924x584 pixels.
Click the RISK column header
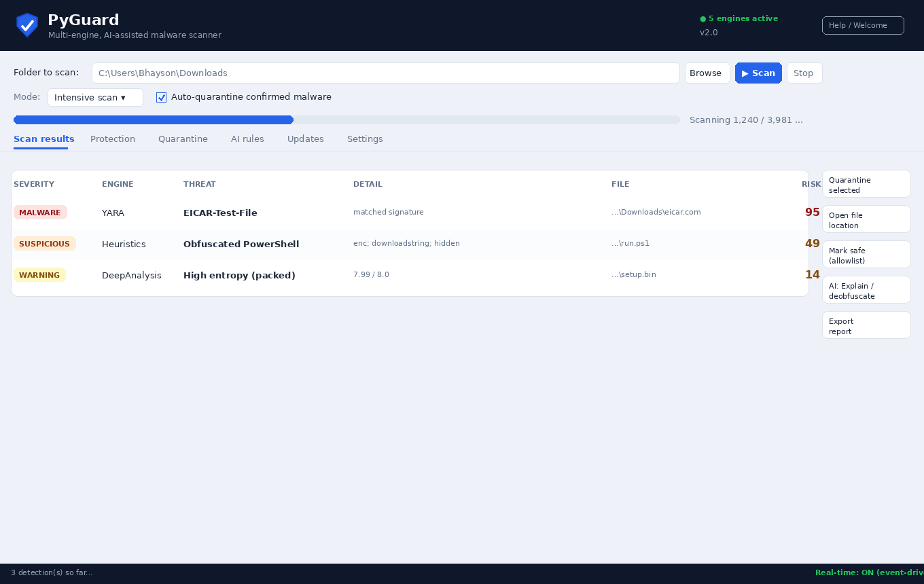(x=811, y=185)
